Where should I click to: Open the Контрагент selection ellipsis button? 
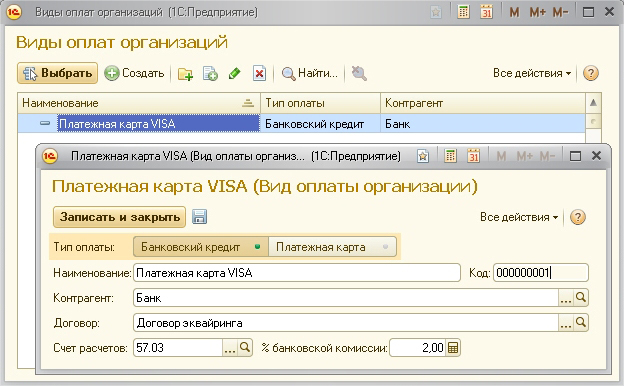(x=566, y=298)
